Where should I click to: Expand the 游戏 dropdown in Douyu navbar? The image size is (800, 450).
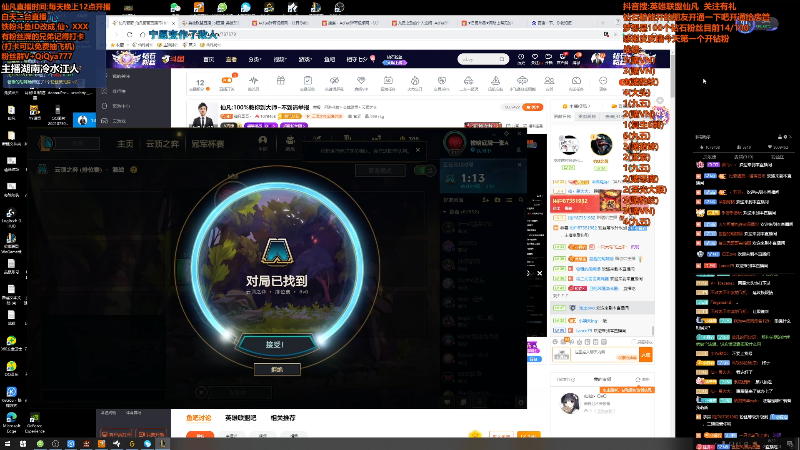(305, 60)
